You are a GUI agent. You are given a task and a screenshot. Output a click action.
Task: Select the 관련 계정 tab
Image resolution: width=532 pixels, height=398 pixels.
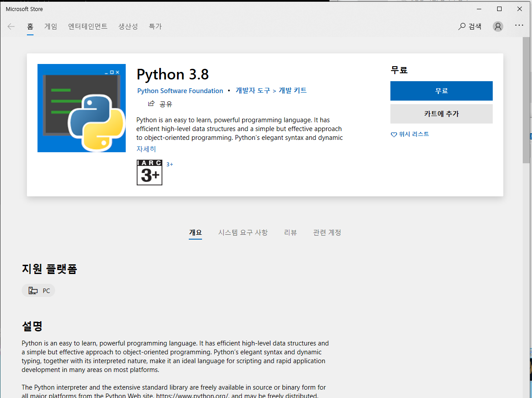(327, 233)
